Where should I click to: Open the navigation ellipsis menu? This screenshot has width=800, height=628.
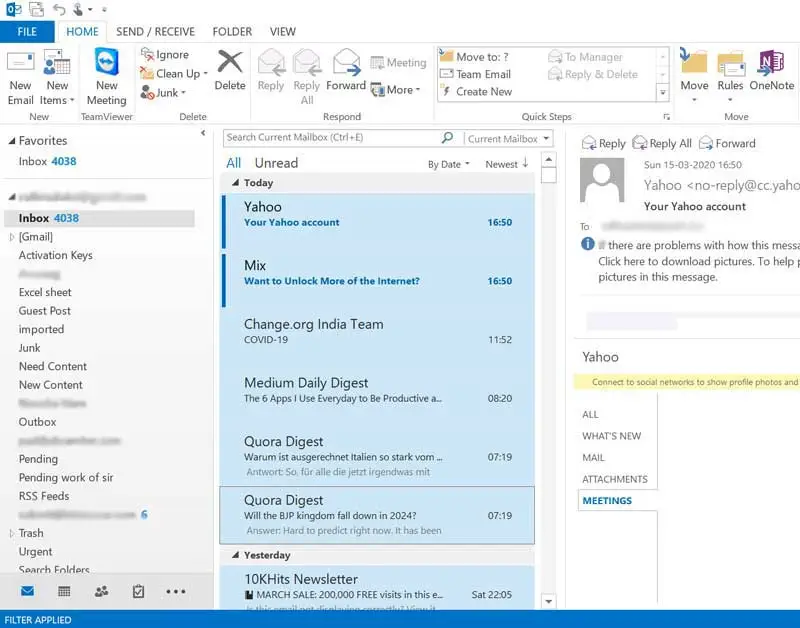coord(177,591)
